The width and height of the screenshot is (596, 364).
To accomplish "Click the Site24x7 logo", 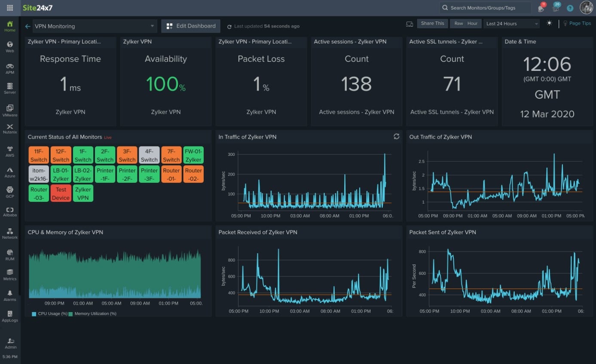I will (x=38, y=8).
